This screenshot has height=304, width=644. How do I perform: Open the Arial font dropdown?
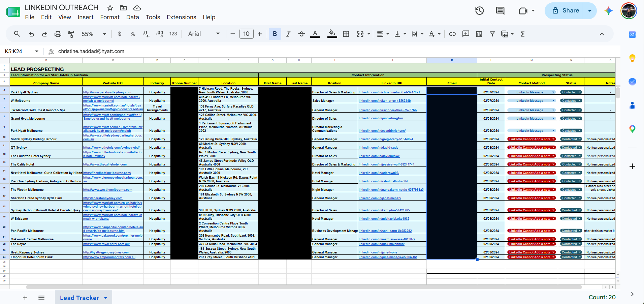tap(204, 34)
